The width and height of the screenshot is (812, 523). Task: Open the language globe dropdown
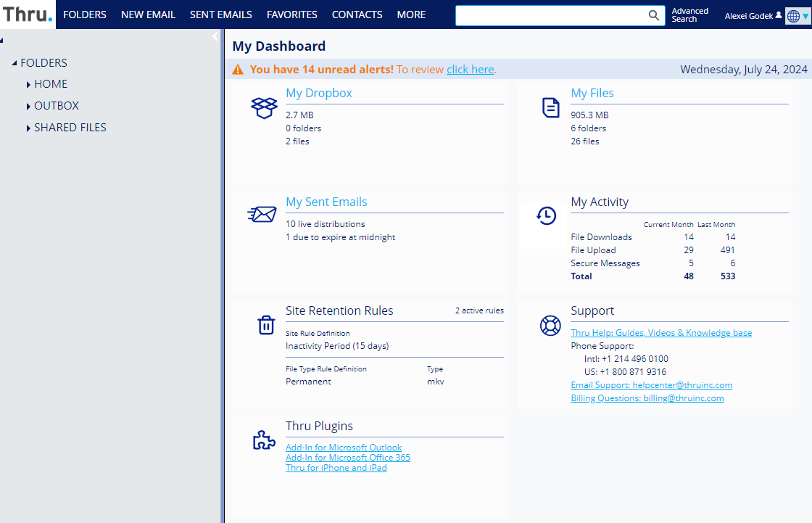coord(797,16)
